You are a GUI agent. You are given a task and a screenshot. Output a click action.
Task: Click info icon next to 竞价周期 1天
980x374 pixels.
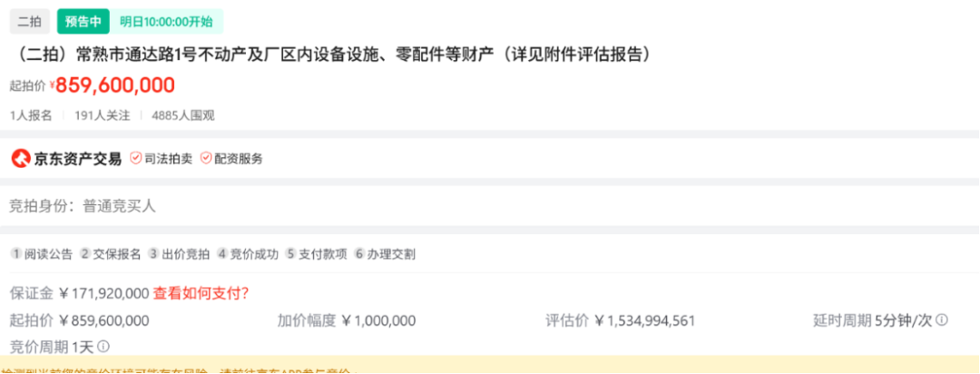point(104,346)
